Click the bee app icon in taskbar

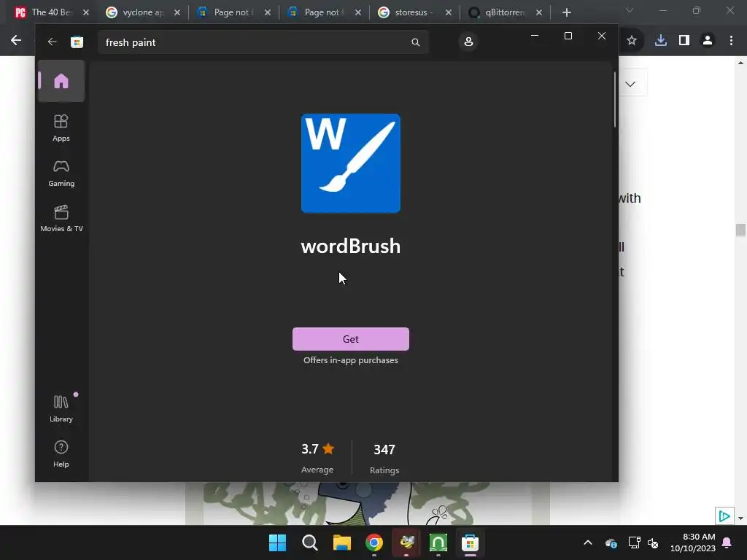pos(406,542)
